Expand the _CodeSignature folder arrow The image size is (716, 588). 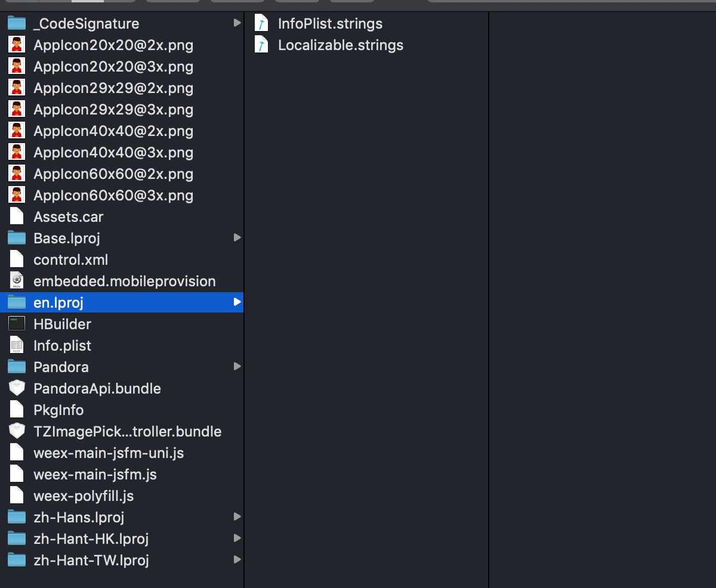(x=237, y=23)
